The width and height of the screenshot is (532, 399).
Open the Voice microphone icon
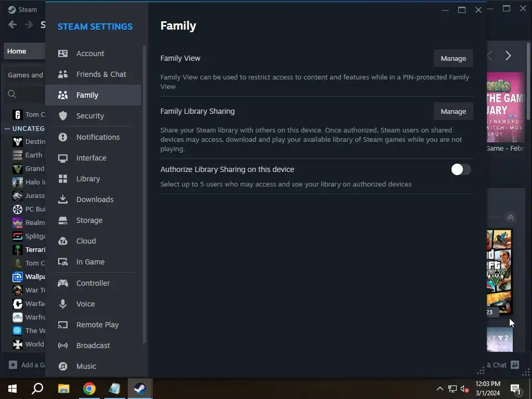[x=63, y=303]
